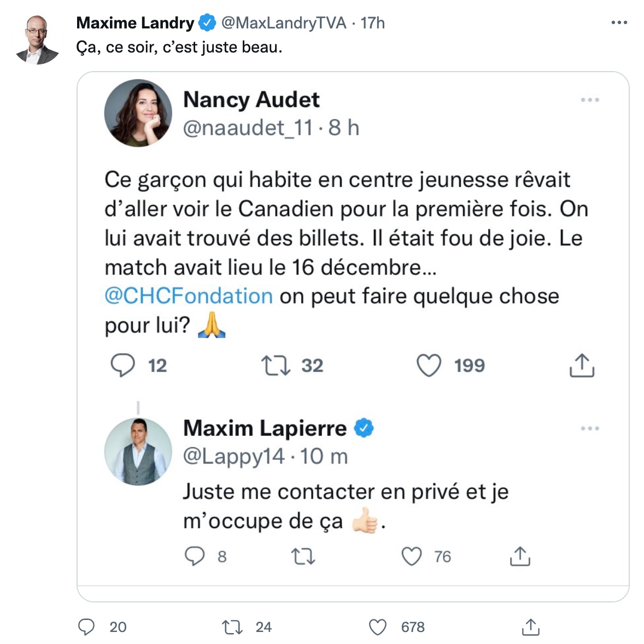
Task: Open the three-dot menu on Nancy Audet's tweet
Action: tap(590, 100)
